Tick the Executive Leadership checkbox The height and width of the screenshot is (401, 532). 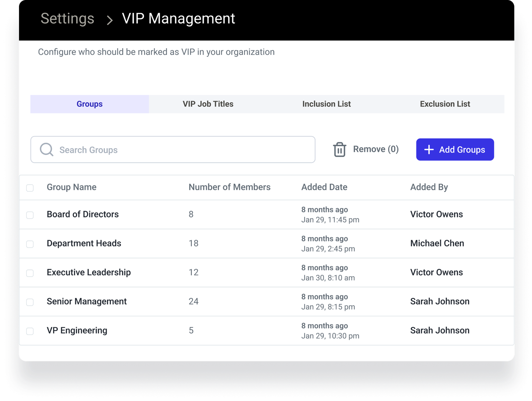(30, 273)
